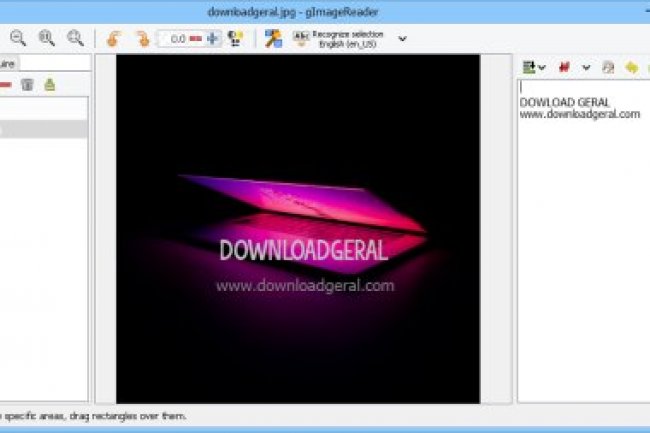This screenshot has width=650, height=433.
Task: Click the trash delete icon in the sources panel
Action: [x=27, y=85]
